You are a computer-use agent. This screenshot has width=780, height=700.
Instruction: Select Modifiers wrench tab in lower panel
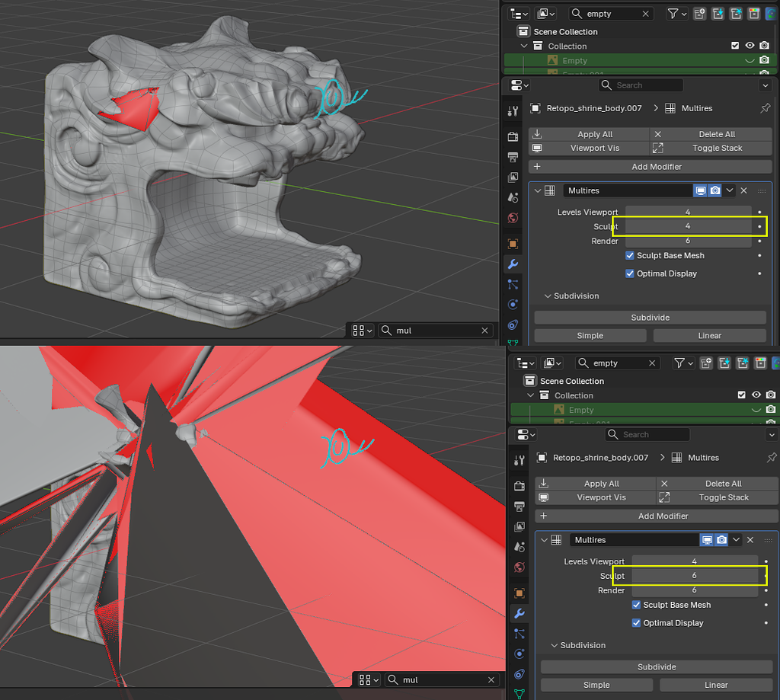(x=519, y=613)
